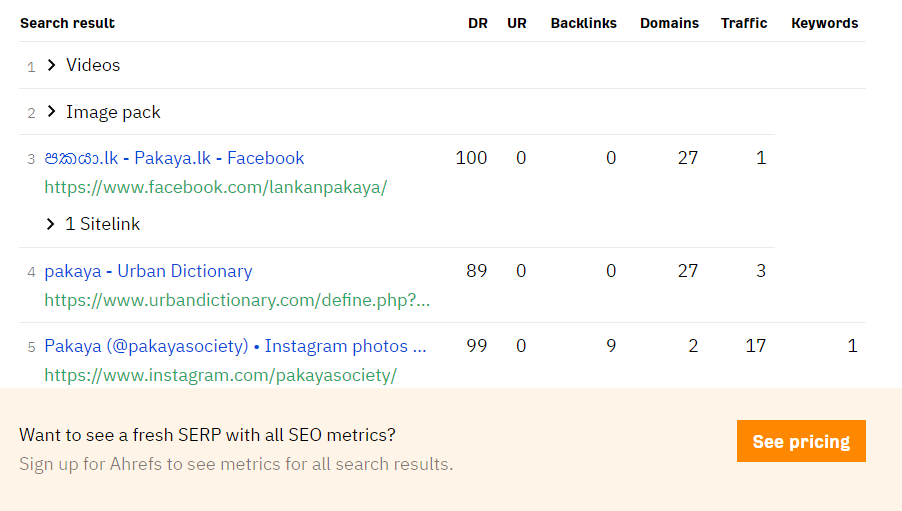Open the facebook.com/lankanpakaya URL
This screenshot has width=902, height=511.
[216, 187]
